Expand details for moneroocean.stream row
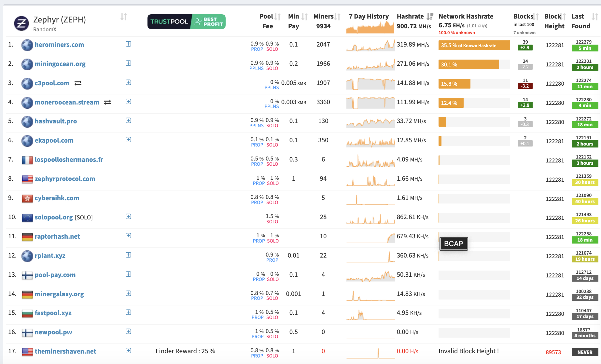The height and width of the screenshot is (364, 601). click(128, 102)
